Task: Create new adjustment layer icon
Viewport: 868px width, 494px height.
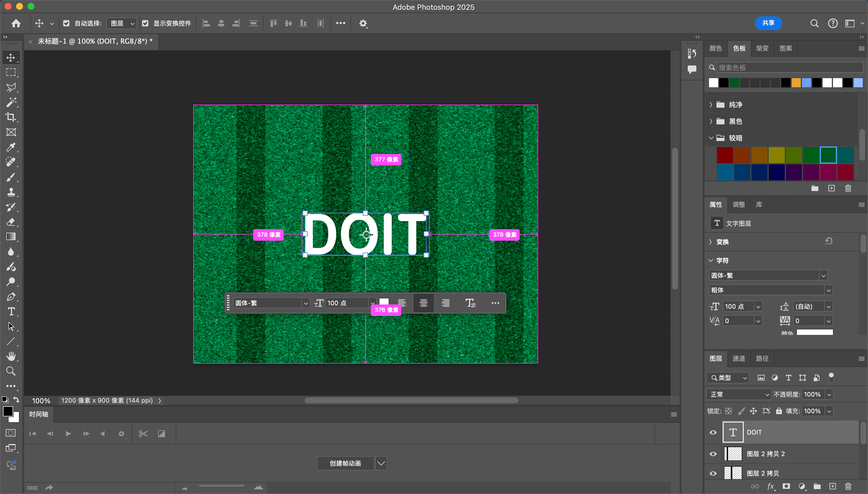Action: coord(802,487)
